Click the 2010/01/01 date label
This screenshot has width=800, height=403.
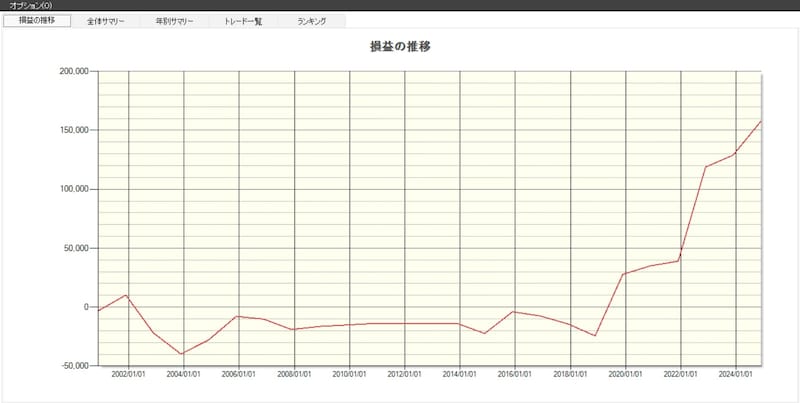[x=349, y=373]
